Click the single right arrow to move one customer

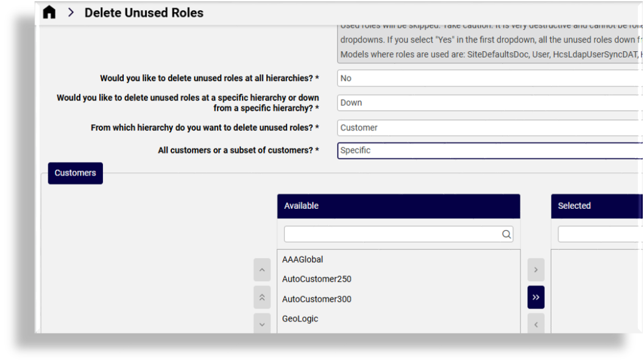pos(536,270)
